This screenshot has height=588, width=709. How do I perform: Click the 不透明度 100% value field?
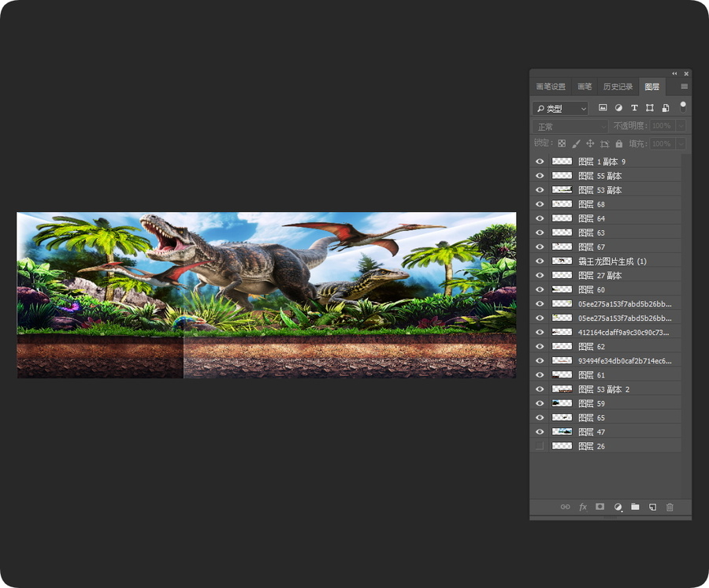pos(663,126)
